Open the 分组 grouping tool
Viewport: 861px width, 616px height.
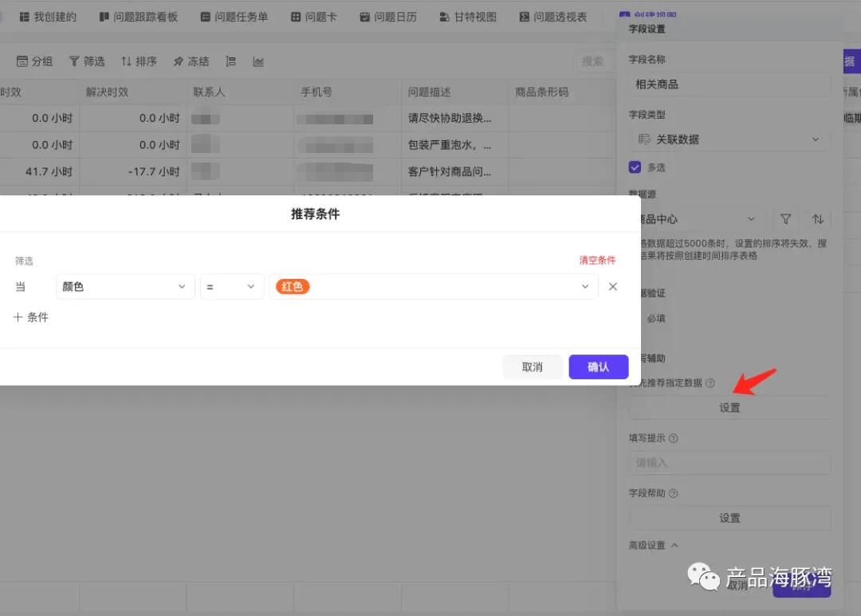pos(33,61)
